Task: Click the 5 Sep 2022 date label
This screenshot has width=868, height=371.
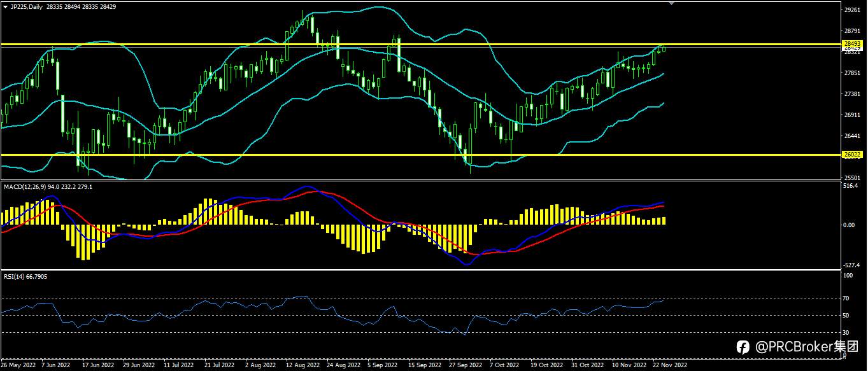Action: point(383,366)
